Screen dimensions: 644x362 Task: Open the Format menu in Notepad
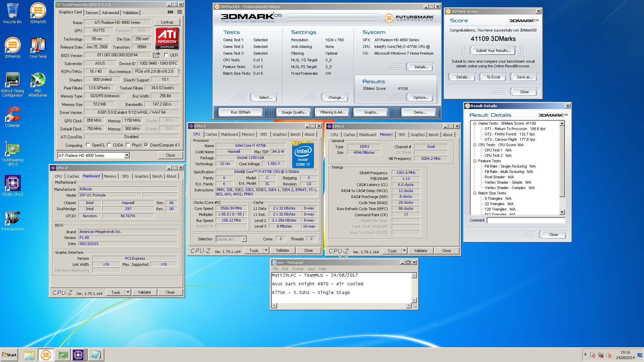[298, 269]
